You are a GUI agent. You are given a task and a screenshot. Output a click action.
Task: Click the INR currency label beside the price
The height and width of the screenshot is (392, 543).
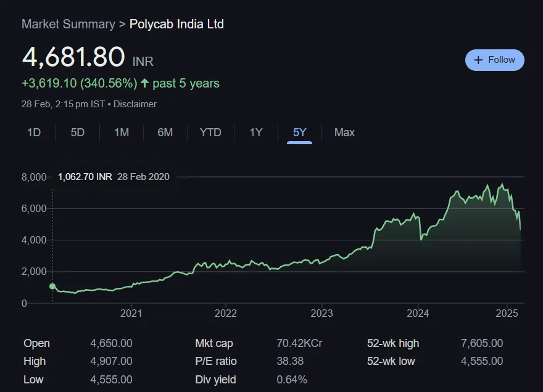click(x=143, y=62)
